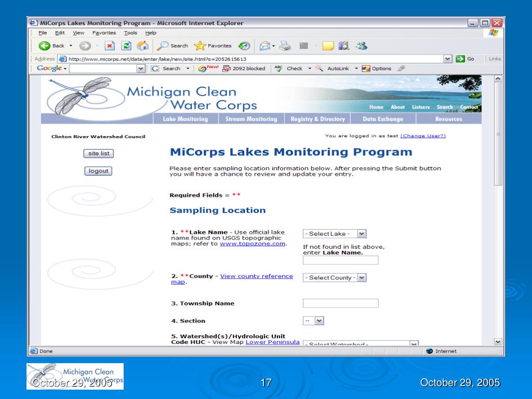Open Search pane with magnifier icon
Image resolution: width=532 pixels, height=399 pixels.
click(x=163, y=46)
